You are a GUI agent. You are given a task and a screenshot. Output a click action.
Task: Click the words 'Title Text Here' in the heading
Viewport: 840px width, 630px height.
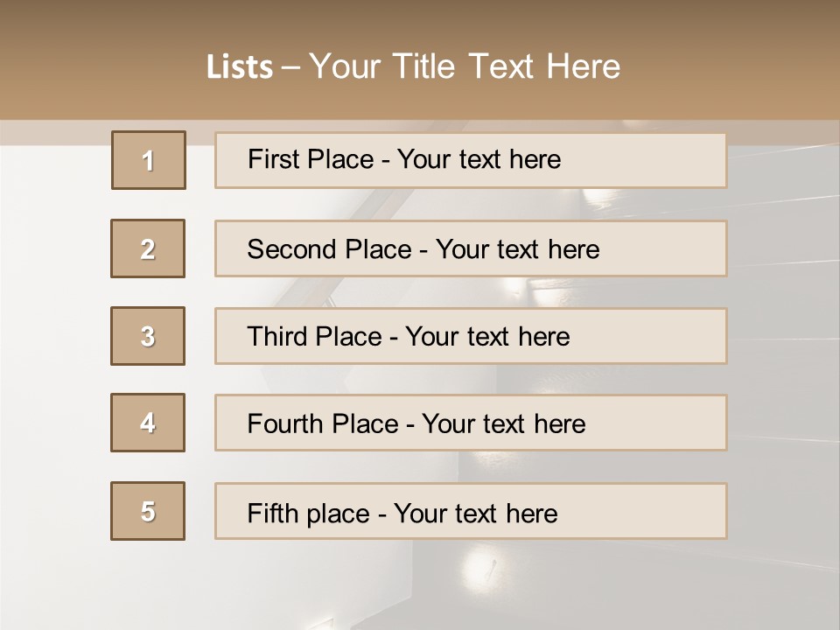coord(507,66)
